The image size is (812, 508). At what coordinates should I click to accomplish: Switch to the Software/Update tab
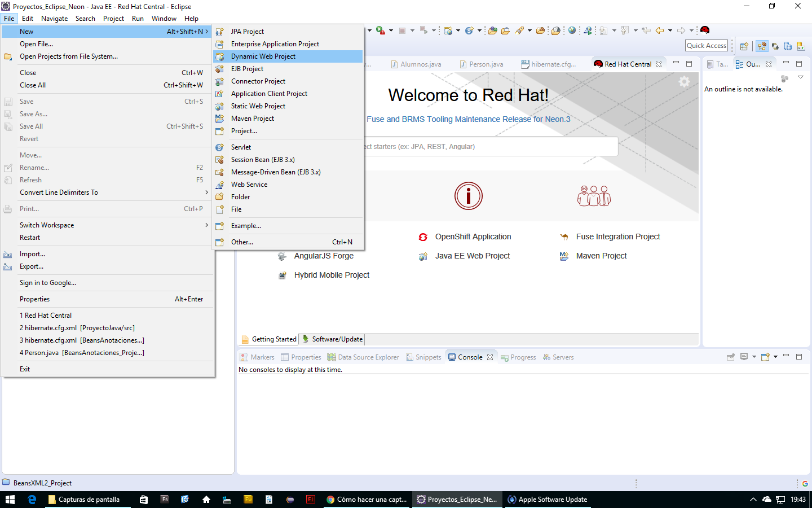(x=333, y=339)
